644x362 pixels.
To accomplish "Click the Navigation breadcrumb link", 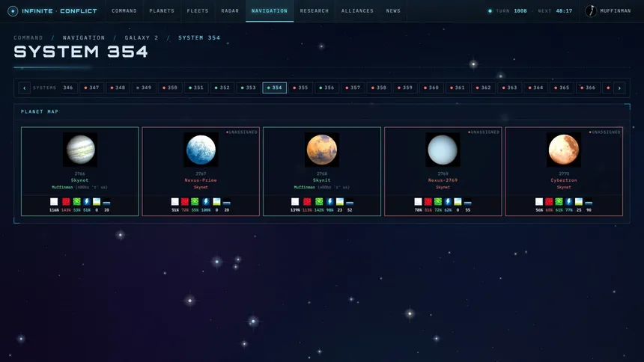I will pos(84,37).
